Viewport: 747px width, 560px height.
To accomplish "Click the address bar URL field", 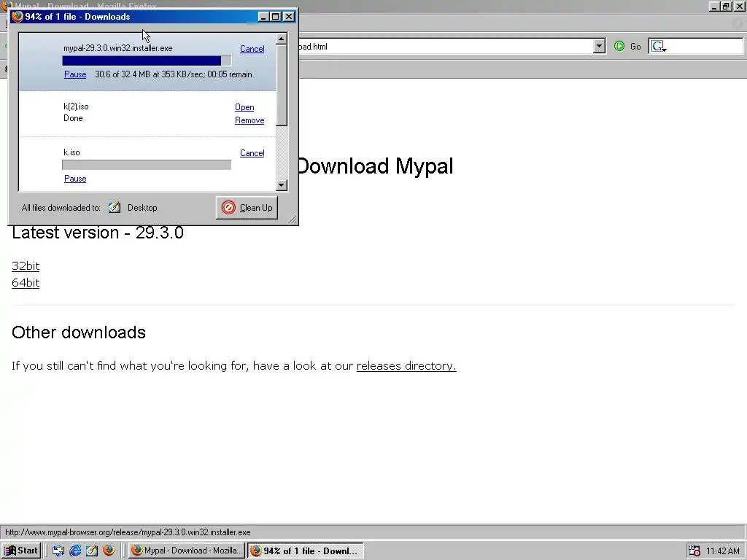I will (446, 46).
